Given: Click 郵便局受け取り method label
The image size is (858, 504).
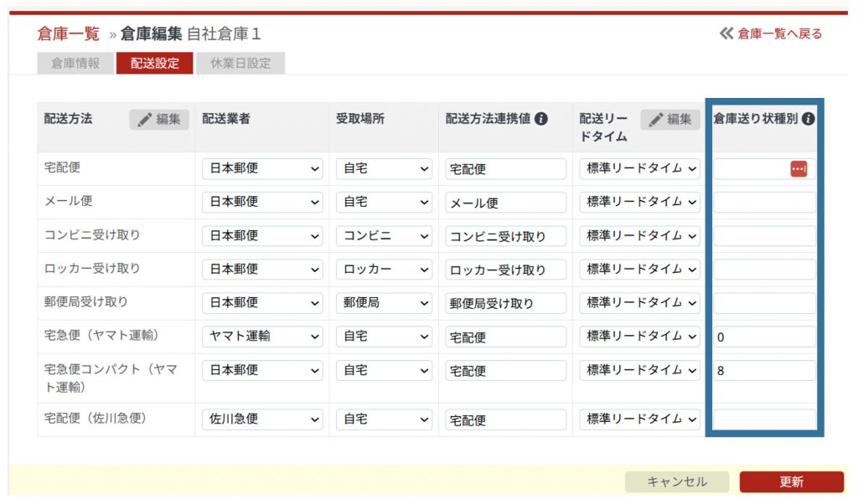Looking at the screenshot, I should [86, 301].
